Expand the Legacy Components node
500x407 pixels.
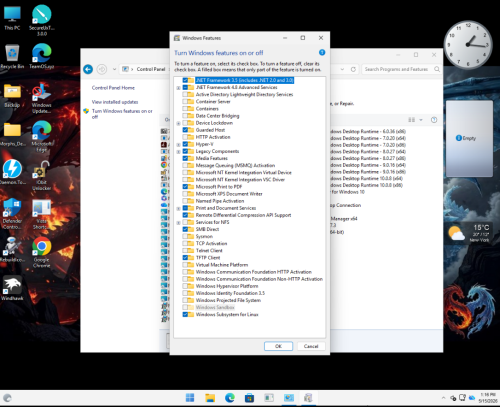[178, 152]
